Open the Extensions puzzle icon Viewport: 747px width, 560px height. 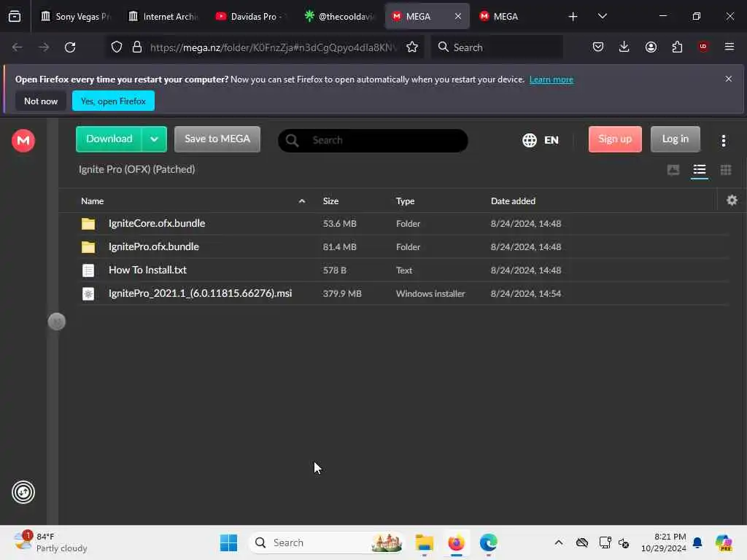(x=677, y=47)
